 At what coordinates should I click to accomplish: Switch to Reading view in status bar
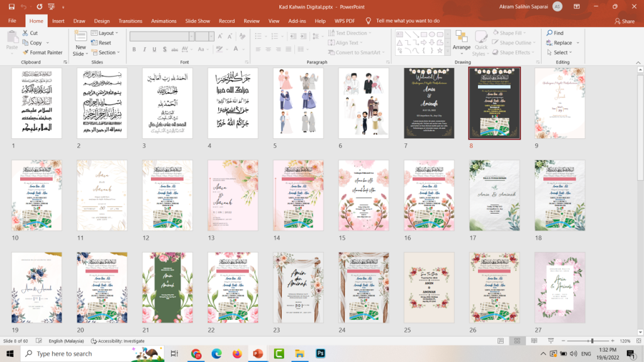point(533,341)
